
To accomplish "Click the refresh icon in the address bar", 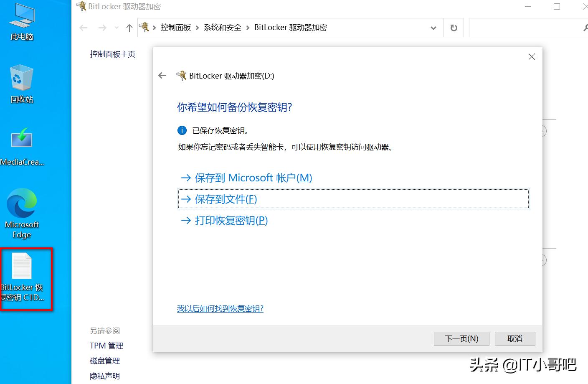I will (x=454, y=27).
